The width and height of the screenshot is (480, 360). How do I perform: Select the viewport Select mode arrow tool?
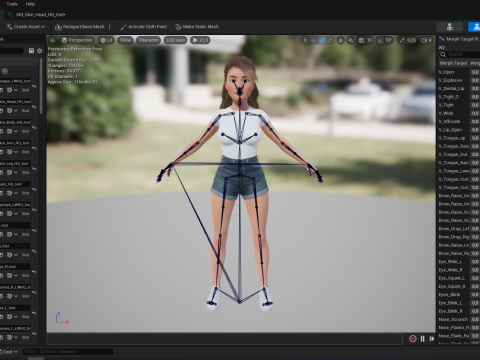pos(305,40)
